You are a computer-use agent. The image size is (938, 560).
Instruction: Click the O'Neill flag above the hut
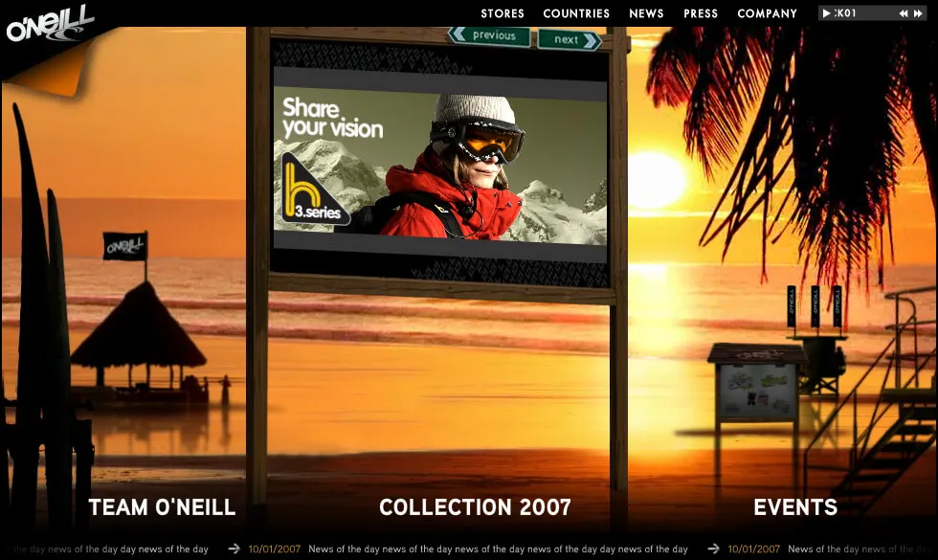pyautogui.click(x=125, y=246)
